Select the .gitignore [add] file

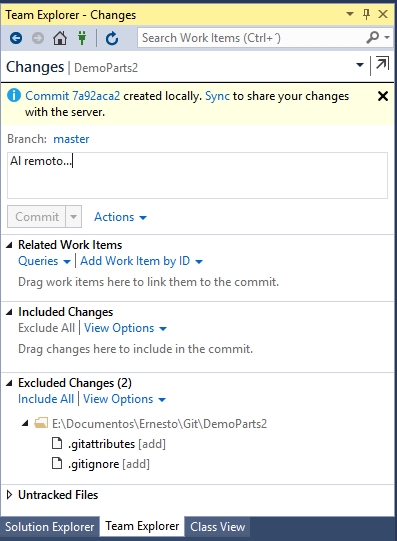109,464
